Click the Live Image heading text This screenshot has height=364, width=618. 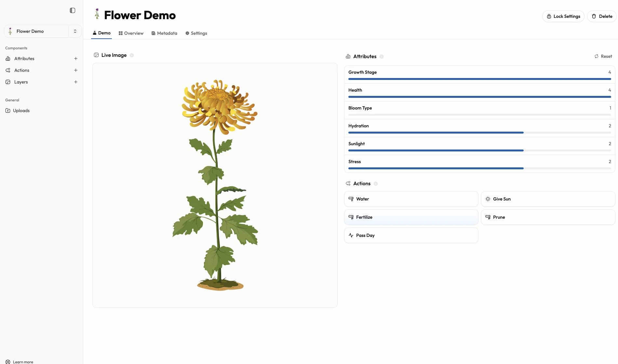click(114, 55)
